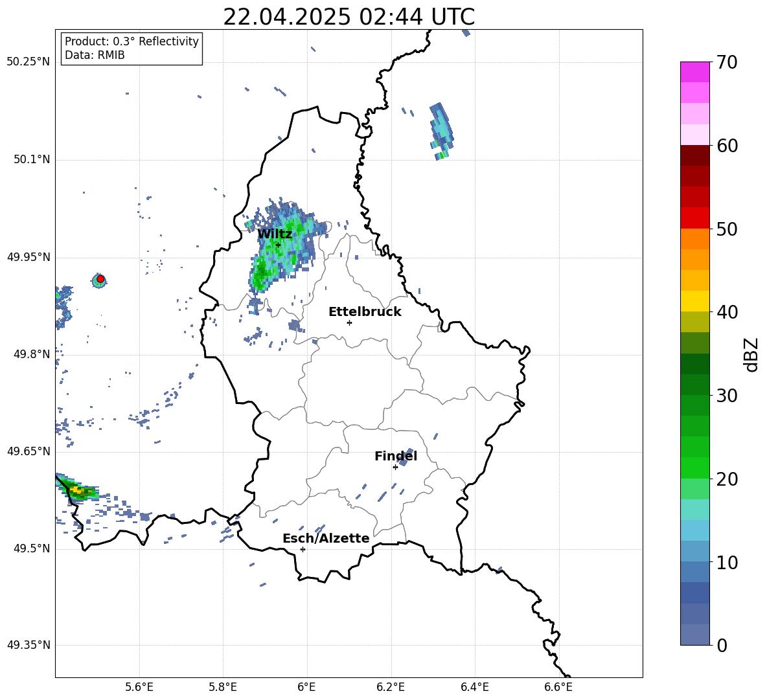Click the 20 value on the colorbar
This screenshot has height=700, width=767.
coord(727,479)
